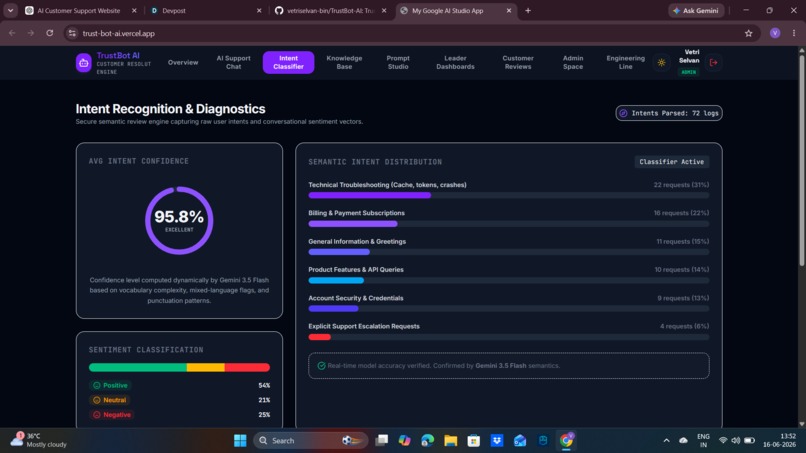The width and height of the screenshot is (806, 453).
Task: Open clock and date panel
Action: coord(780,440)
